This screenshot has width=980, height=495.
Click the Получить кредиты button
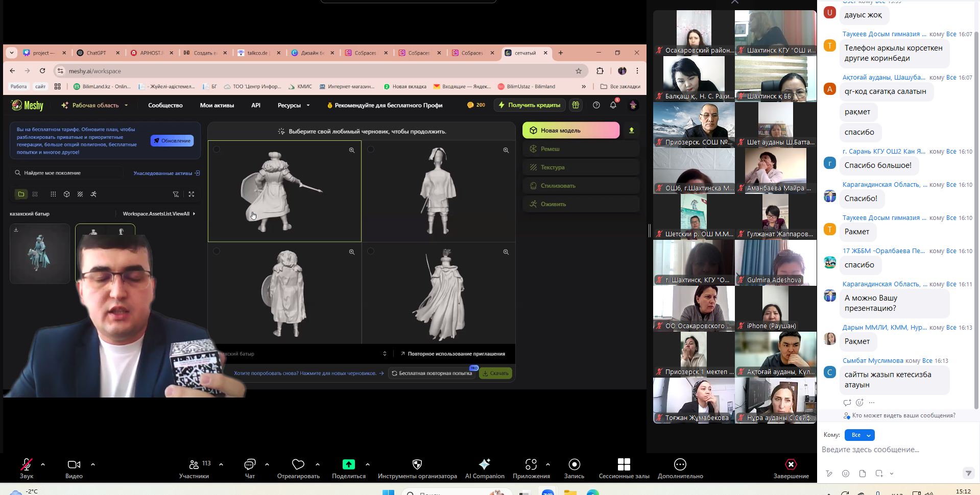pos(530,105)
